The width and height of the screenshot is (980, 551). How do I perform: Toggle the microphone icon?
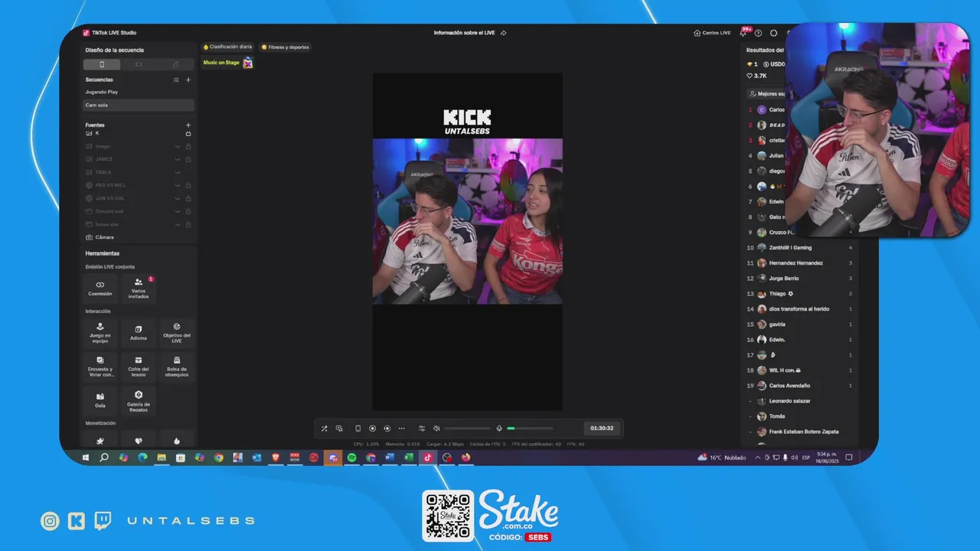pyautogui.click(x=499, y=429)
